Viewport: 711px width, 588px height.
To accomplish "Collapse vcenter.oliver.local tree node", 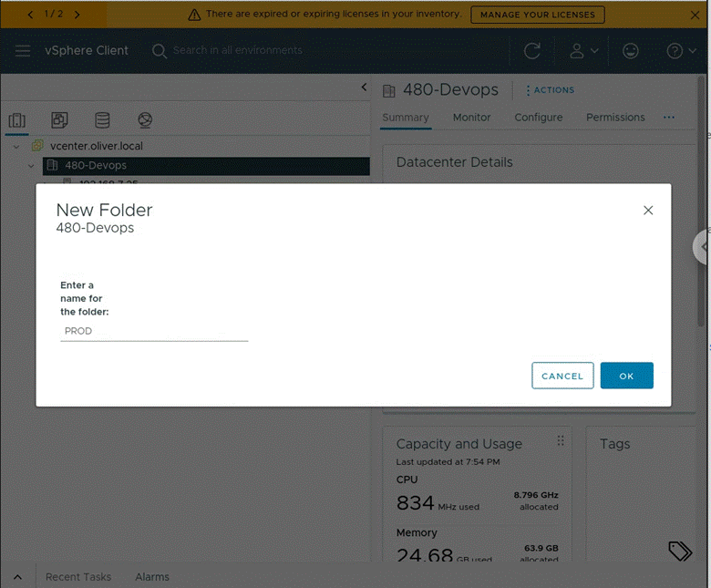I will pos(16,147).
